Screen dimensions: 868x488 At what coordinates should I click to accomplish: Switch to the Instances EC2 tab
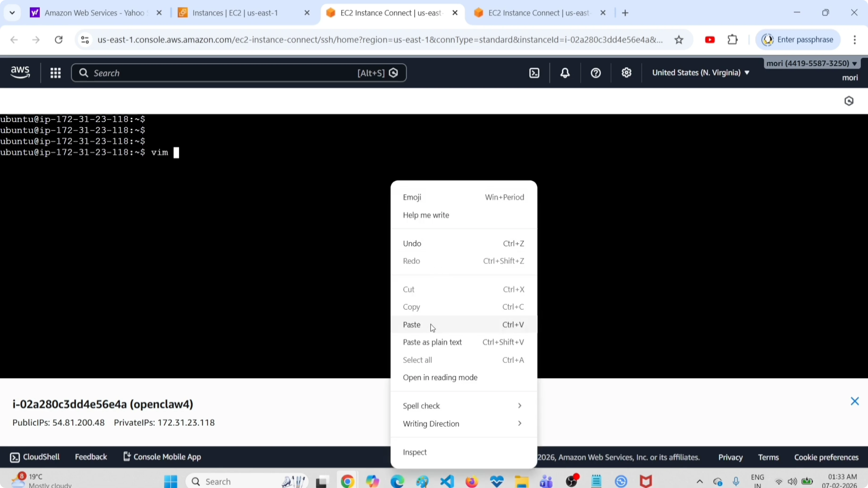pos(235,13)
